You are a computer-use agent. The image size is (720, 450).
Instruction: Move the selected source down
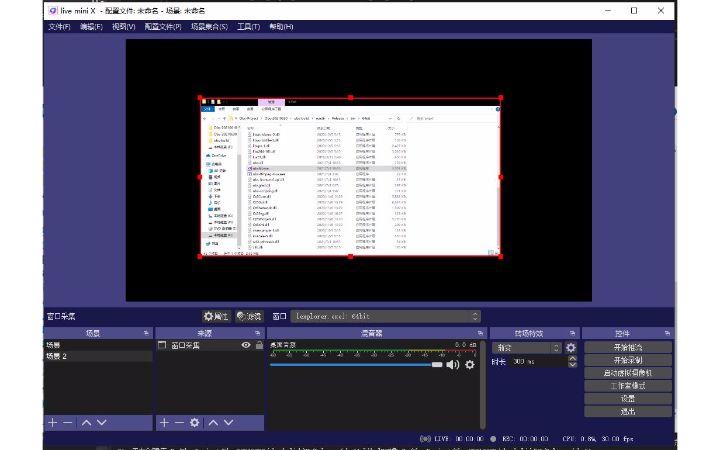tap(228, 423)
